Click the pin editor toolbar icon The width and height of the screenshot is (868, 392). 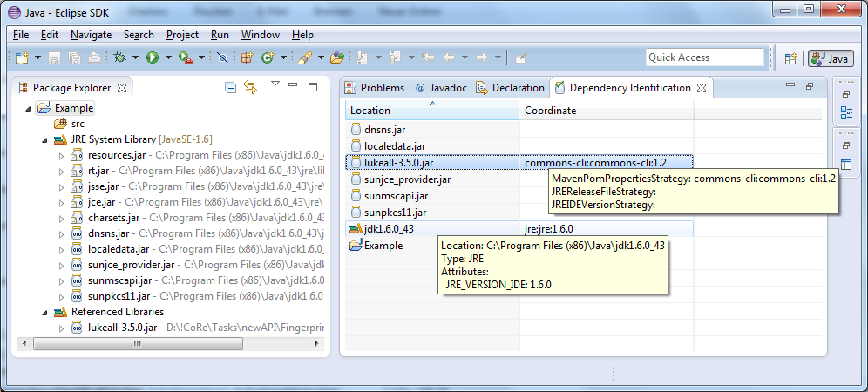pyautogui.click(x=520, y=57)
